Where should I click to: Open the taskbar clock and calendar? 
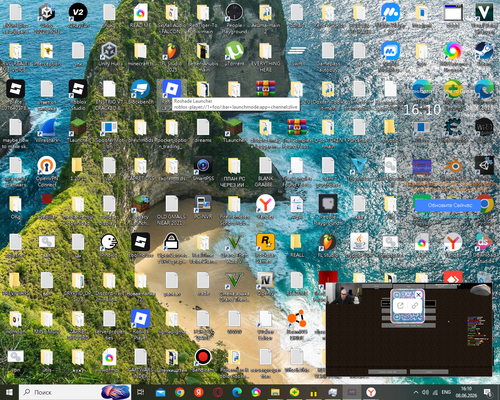click(466, 392)
